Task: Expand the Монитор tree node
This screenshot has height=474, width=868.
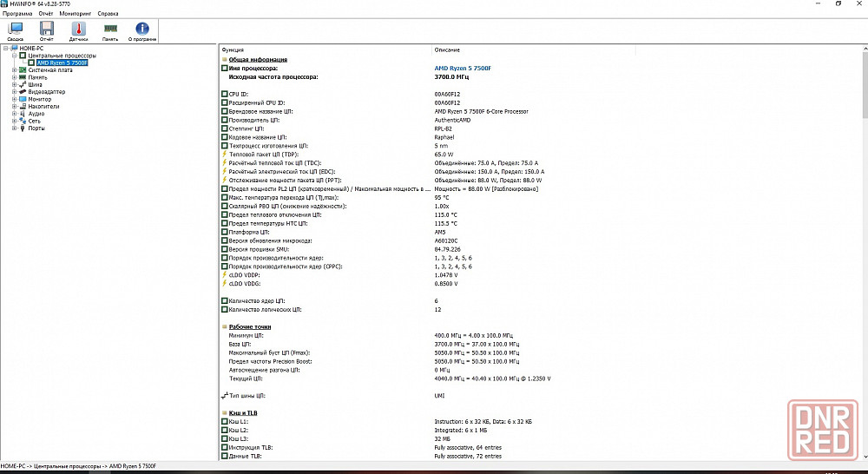Action: (x=15, y=99)
